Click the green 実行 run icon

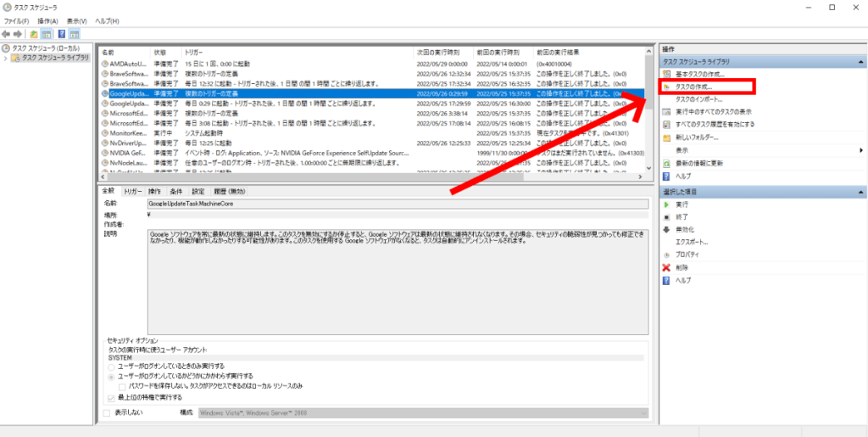[667, 204]
